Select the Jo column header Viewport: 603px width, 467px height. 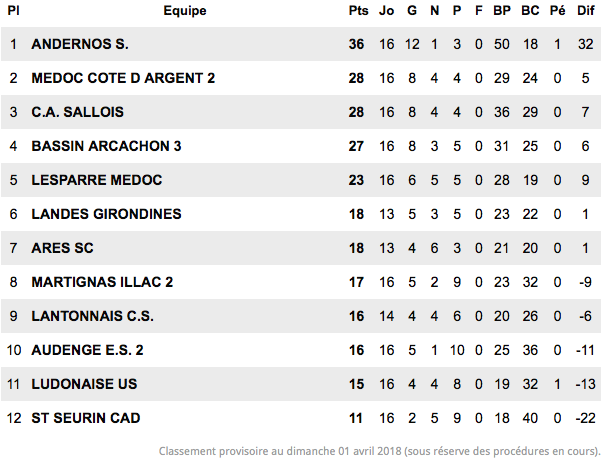pyautogui.click(x=386, y=11)
